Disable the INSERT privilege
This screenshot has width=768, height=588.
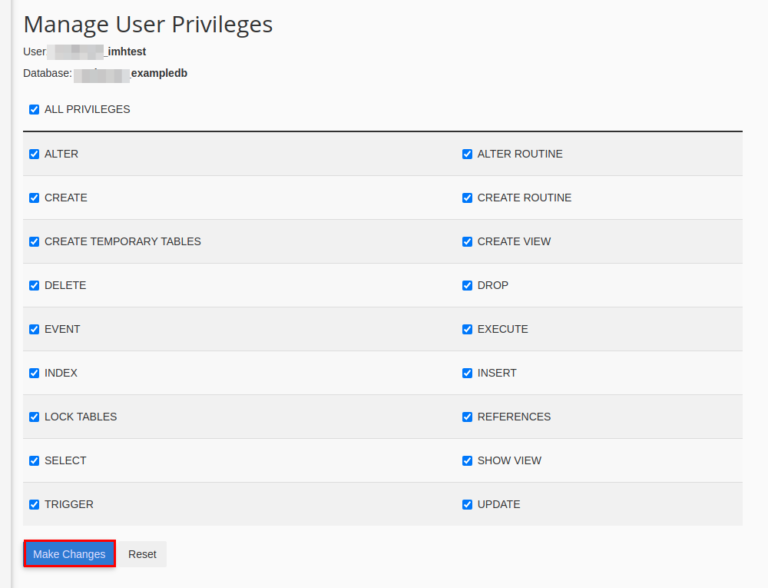[x=467, y=373]
